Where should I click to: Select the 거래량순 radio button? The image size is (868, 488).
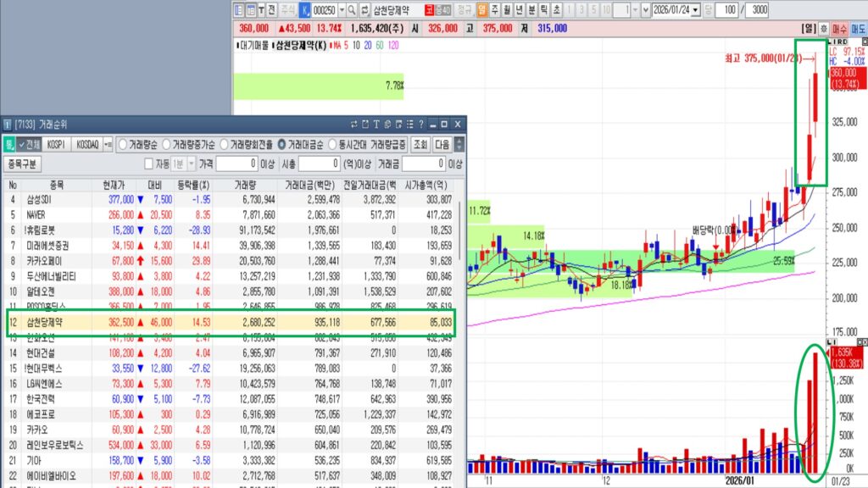[x=122, y=144]
